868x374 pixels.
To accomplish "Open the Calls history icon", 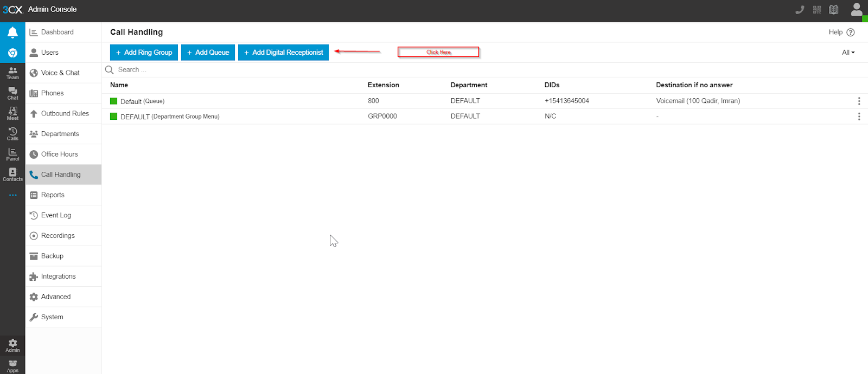I will click(x=12, y=134).
